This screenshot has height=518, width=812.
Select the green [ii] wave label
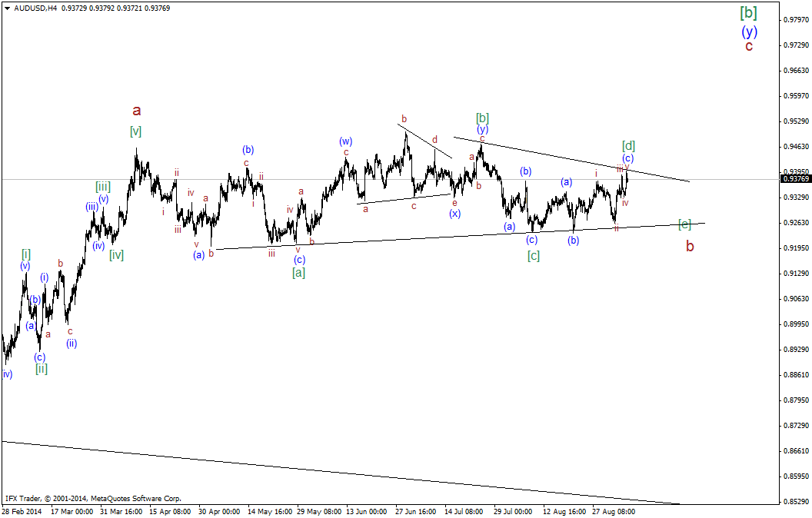pos(42,368)
